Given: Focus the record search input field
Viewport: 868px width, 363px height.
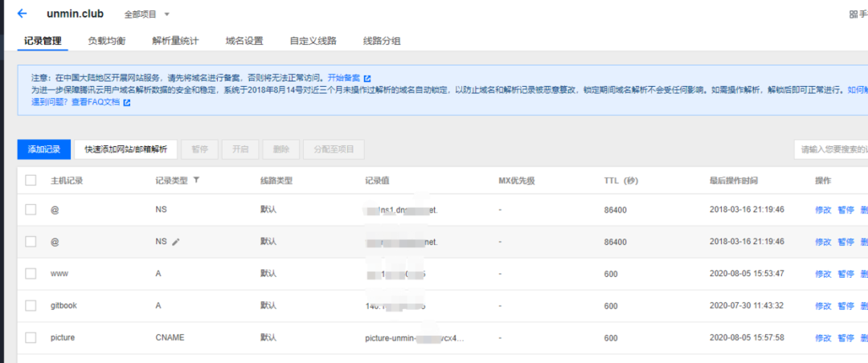Looking at the screenshot, I should (x=830, y=149).
